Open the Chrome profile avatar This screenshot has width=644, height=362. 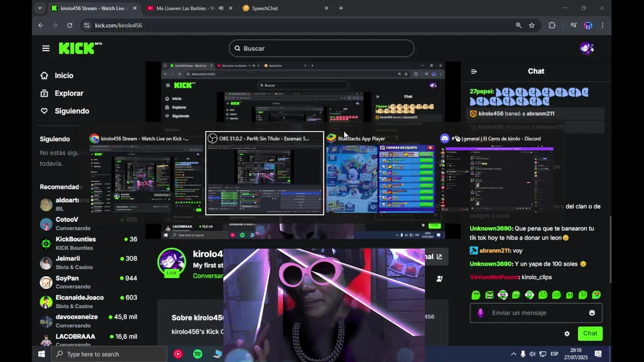[588, 25]
